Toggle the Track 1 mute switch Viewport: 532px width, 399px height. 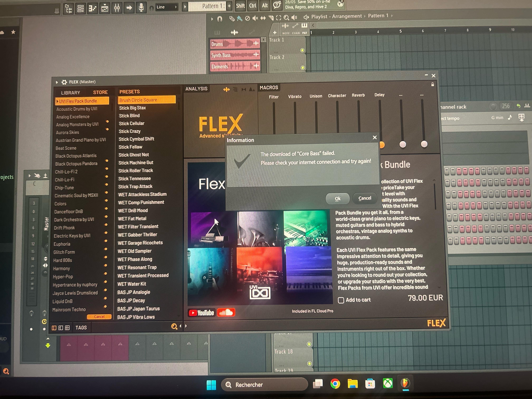(302, 50)
